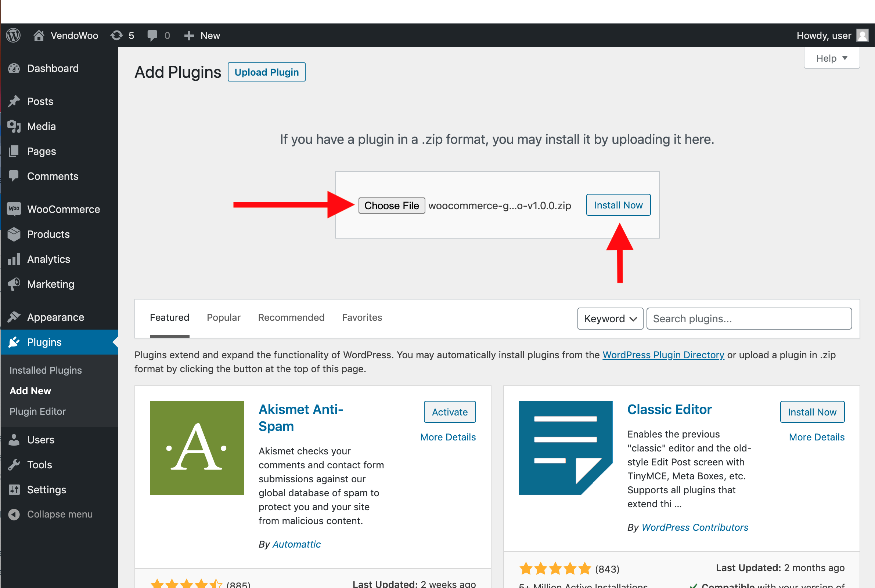
Task: Switch to the Recommended tab
Action: pos(291,317)
